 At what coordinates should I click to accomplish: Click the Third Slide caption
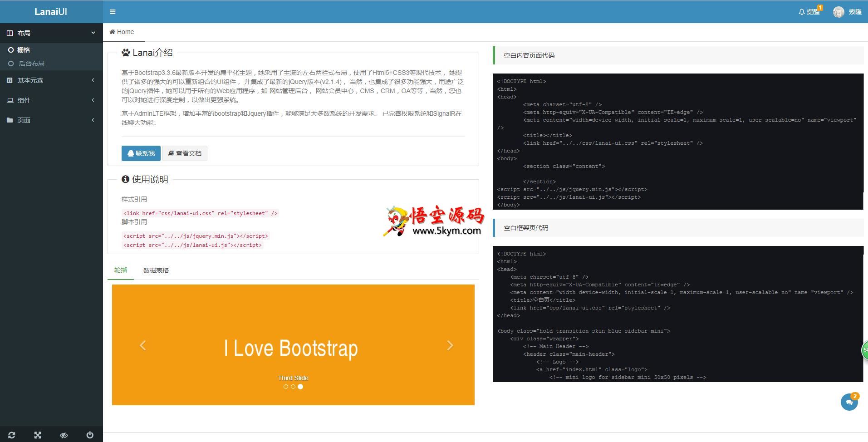[293, 378]
